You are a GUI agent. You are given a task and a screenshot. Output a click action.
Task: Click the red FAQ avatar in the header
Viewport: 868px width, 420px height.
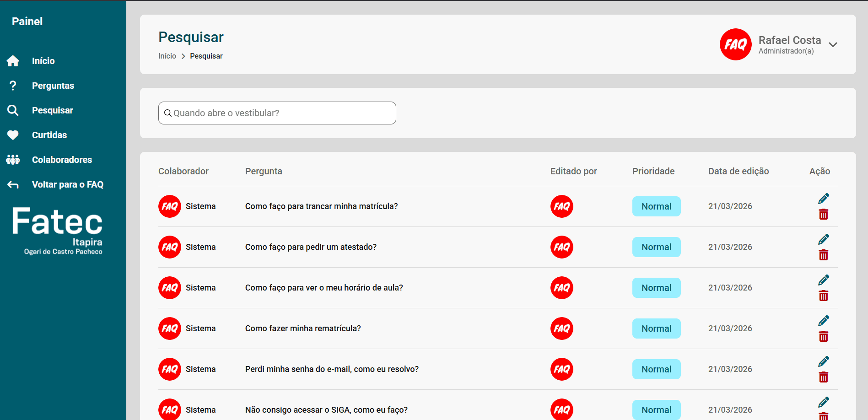tap(735, 44)
